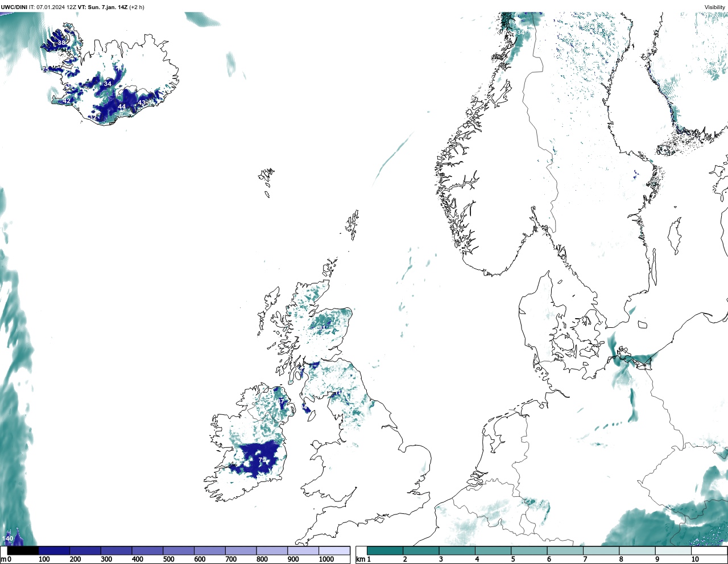Click the '1000' legend tick label
Screen dimensions: 728x564
326,559
